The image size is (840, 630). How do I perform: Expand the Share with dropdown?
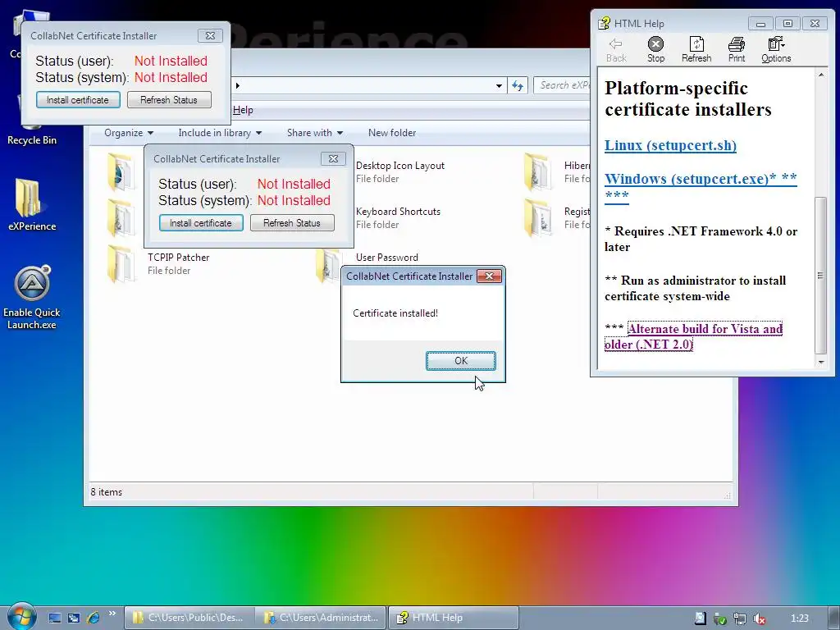(x=314, y=133)
